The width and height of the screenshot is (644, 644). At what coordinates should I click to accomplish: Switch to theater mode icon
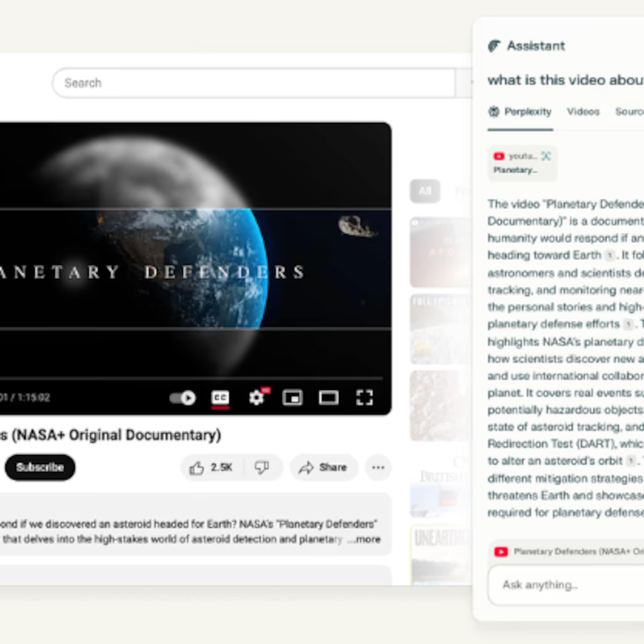point(329,398)
